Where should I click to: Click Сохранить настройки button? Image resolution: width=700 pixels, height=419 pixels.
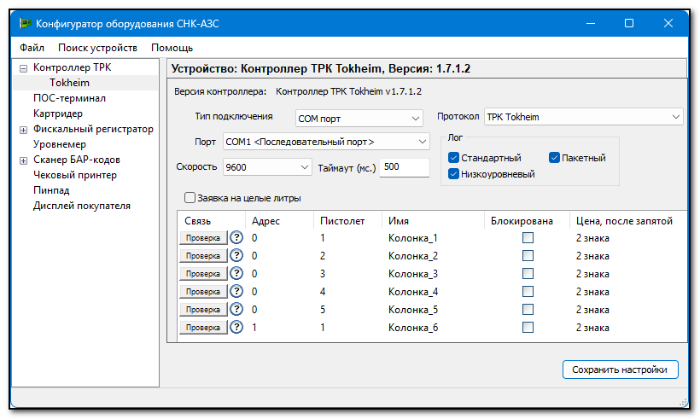point(620,369)
